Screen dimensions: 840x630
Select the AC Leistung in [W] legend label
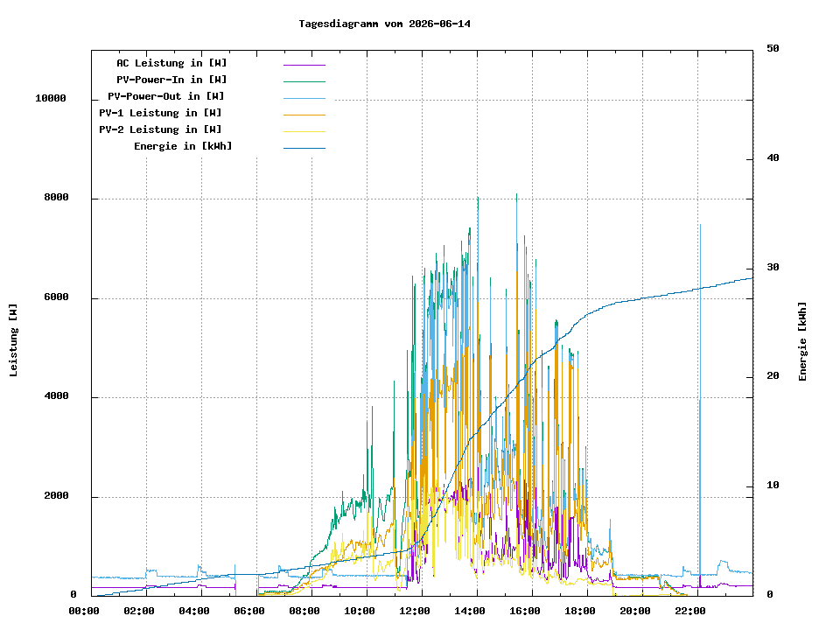click(171, 63)
